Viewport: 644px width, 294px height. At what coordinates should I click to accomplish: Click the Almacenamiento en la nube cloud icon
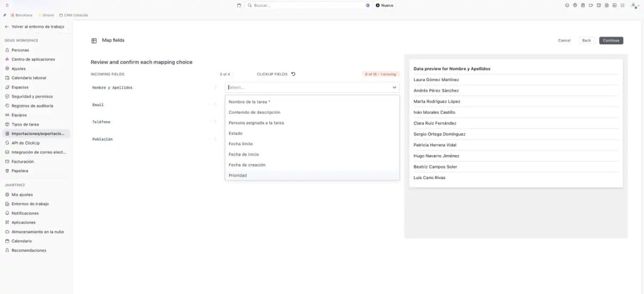point(7,232)
